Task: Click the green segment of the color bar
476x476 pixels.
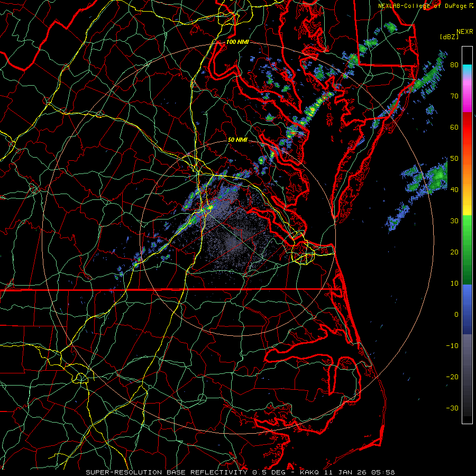Action: pyautogui.click(x=467, y=250)
